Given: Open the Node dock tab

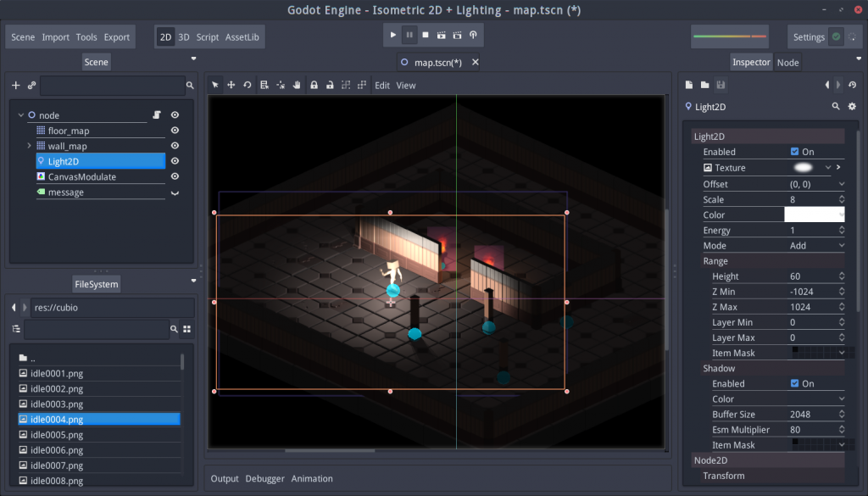Looking at the screenshot, I should [x=787, y=61].
